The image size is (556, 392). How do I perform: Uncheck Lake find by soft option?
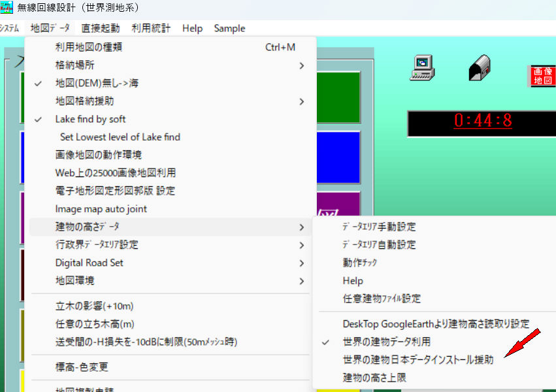90,119
